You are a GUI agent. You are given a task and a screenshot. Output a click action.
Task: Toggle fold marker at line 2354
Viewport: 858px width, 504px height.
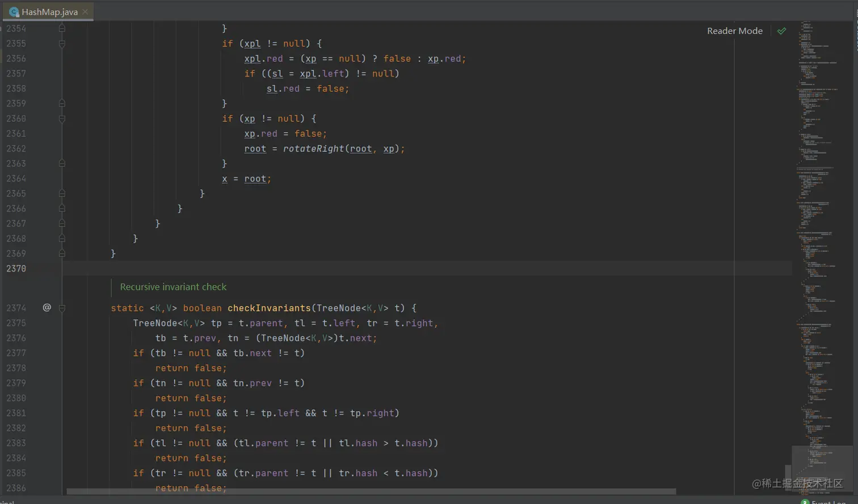(x=62, y=28)
